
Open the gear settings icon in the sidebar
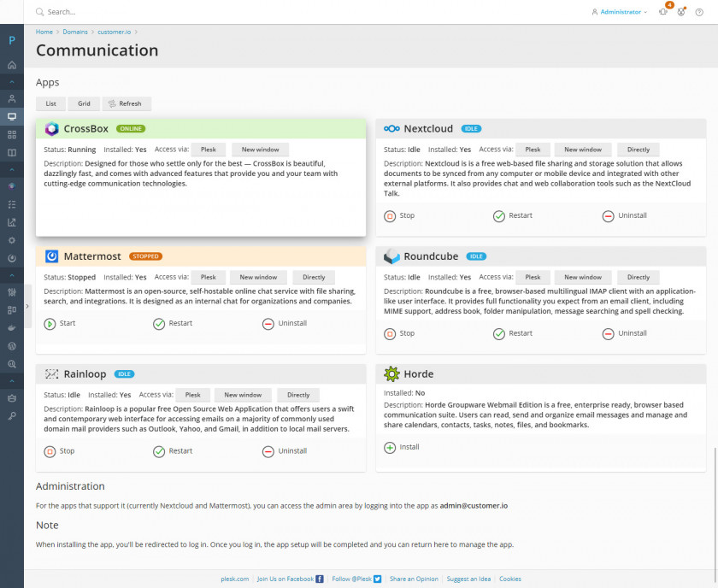click(x=12, y=240)
